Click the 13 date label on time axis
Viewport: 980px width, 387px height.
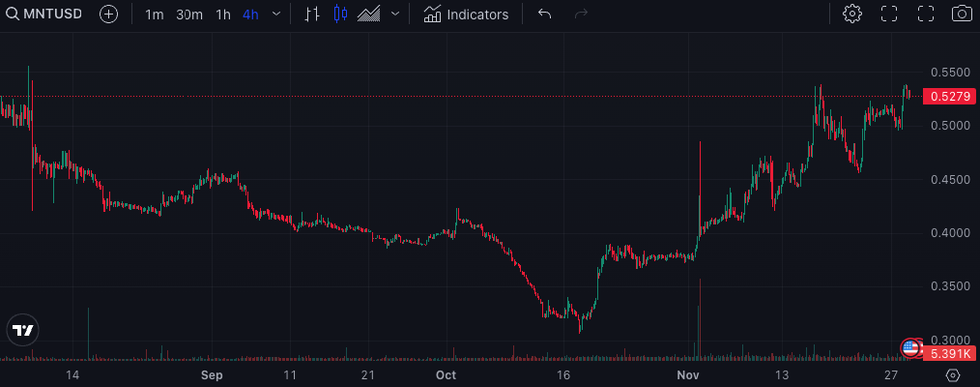tap(781, 375)
